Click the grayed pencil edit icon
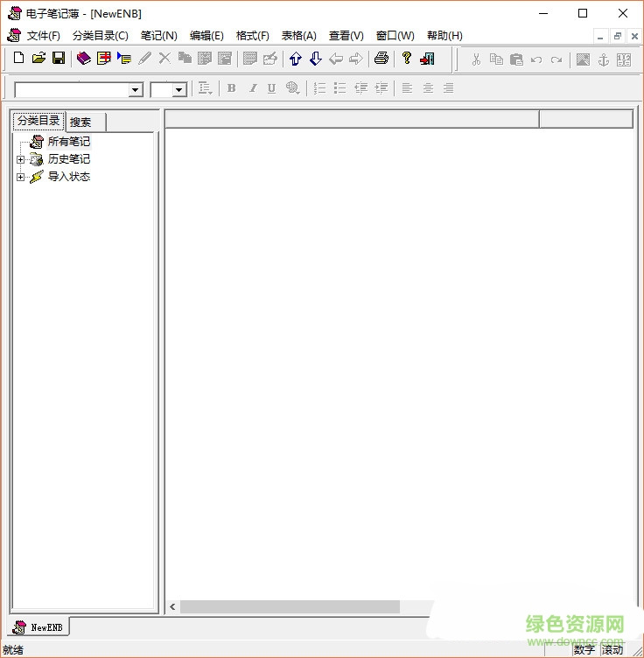Screen dimensions: 644x658 (x=144, y=58)
